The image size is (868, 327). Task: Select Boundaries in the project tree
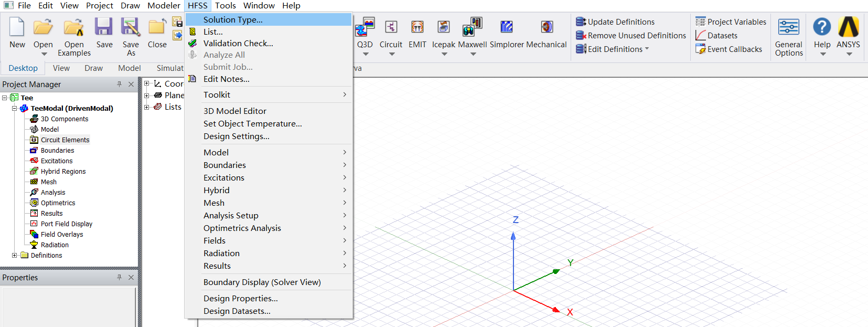[57, 150]
